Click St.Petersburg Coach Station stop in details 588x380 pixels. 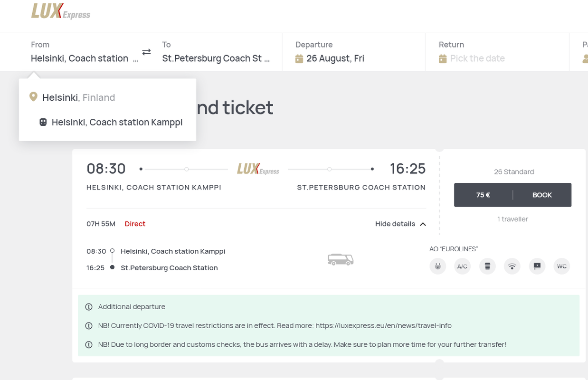(169, 268)
